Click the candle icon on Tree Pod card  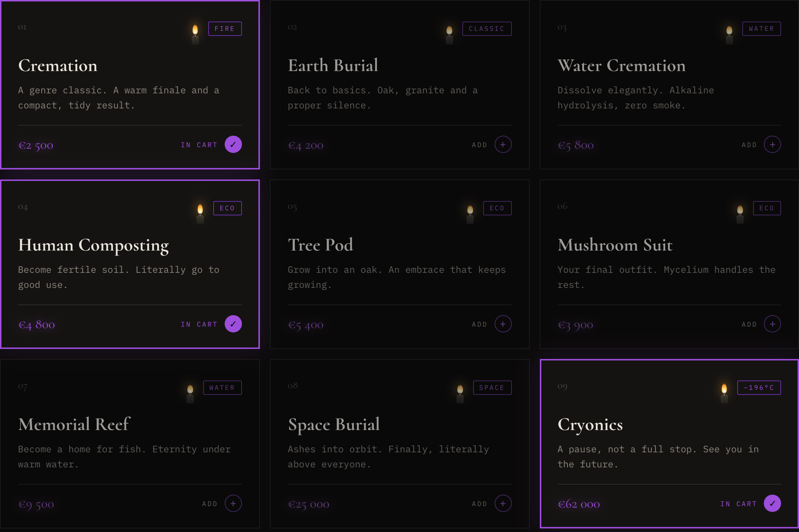[470, 214]
